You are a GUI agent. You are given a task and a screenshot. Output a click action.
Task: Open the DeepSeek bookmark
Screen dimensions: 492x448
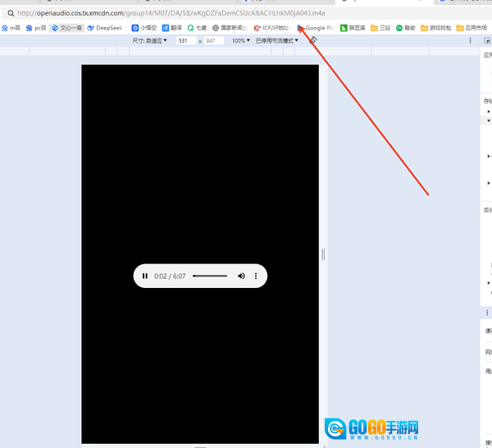point(104,27)
